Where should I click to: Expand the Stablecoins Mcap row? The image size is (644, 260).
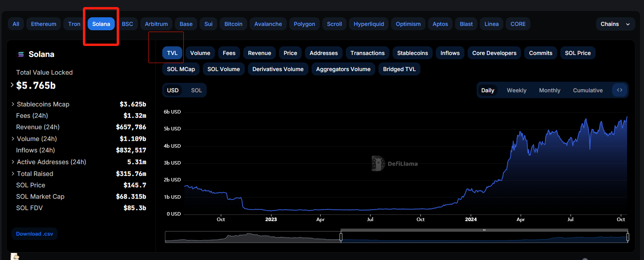[13, 104]
